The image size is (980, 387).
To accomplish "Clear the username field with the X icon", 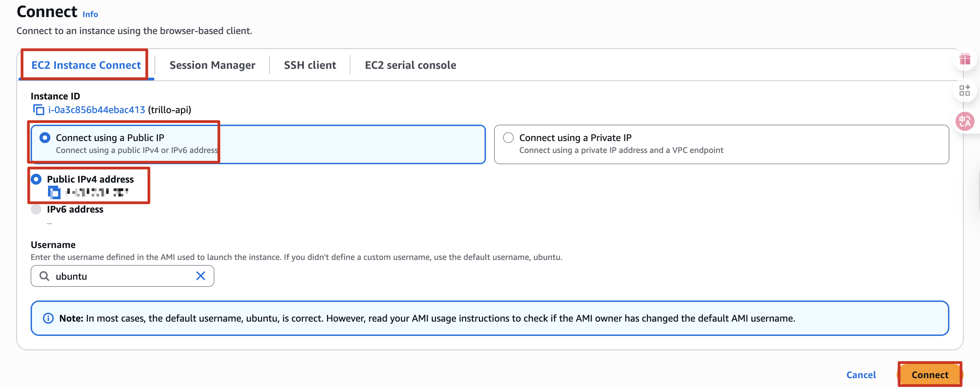I will 200,276.
